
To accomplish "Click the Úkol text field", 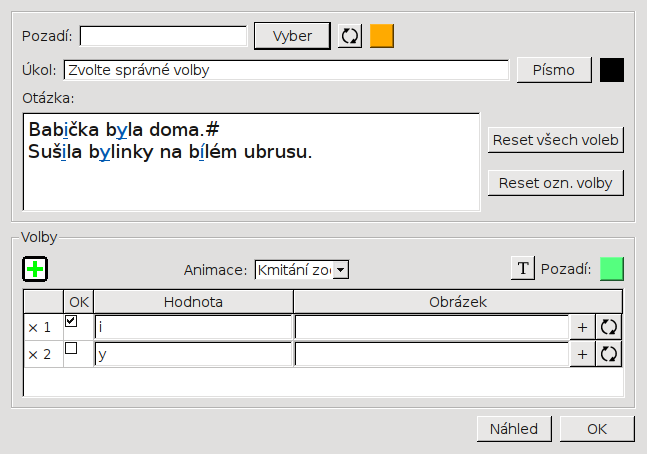I will point(286,70).
